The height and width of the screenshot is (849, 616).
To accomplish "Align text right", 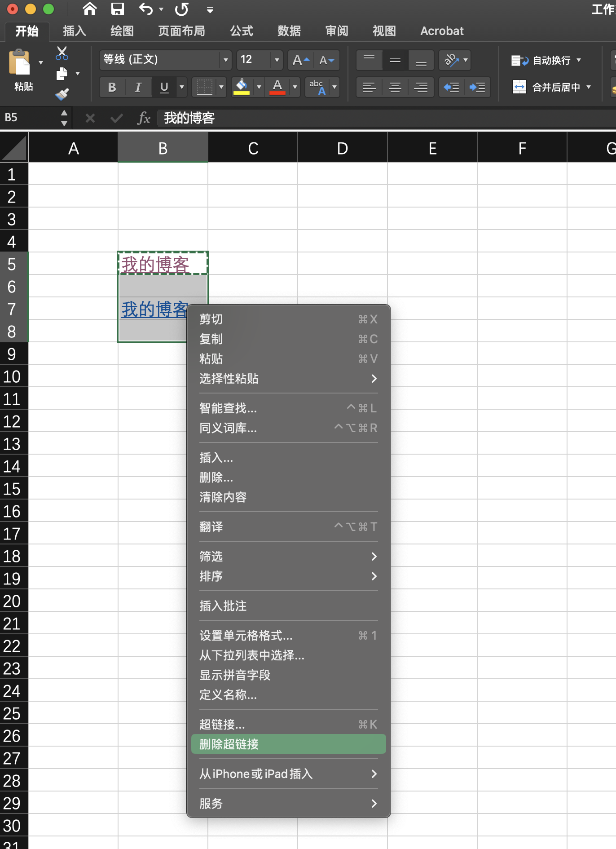I will 421,87.
